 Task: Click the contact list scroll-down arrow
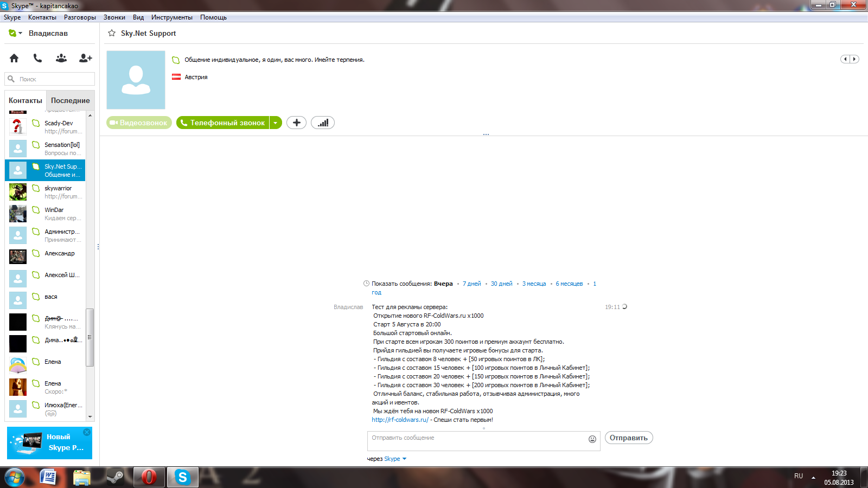(90, 417)
